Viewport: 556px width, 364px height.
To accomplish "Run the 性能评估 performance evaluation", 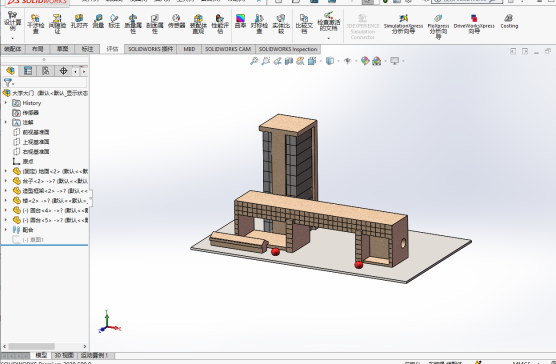I will 220,24.
